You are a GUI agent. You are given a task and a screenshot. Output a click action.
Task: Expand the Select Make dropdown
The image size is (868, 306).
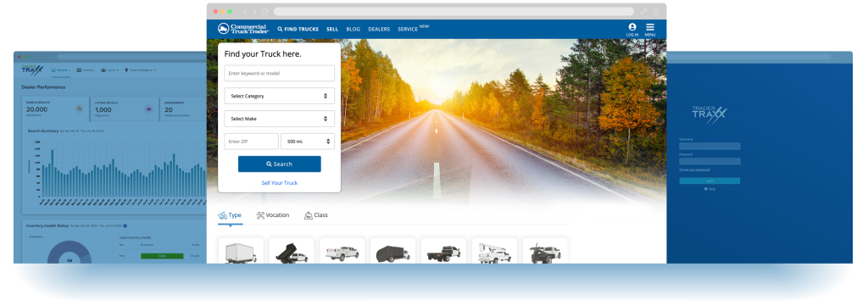pos(280,119)
